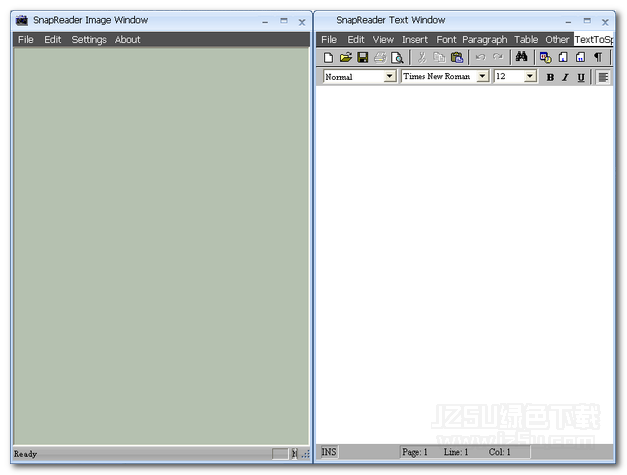The height and width of the screenshot is (475, 627).
Task: Open the Paragraph menu in the Text Window
Action: (485, 40)
